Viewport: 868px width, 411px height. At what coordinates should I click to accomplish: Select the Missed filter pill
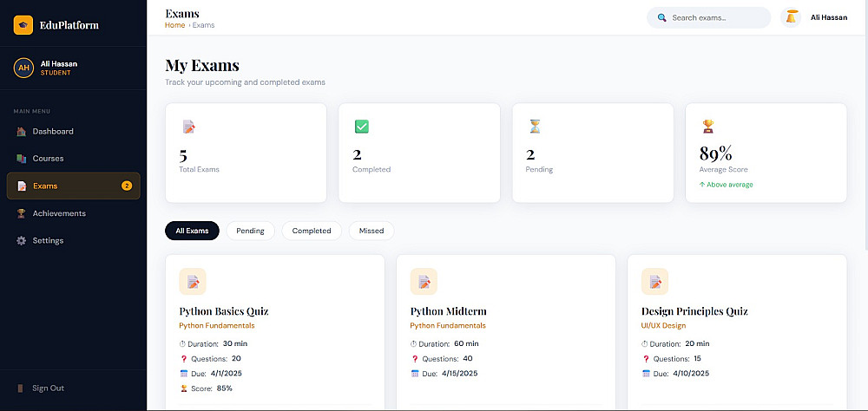[x=372, y=231]
